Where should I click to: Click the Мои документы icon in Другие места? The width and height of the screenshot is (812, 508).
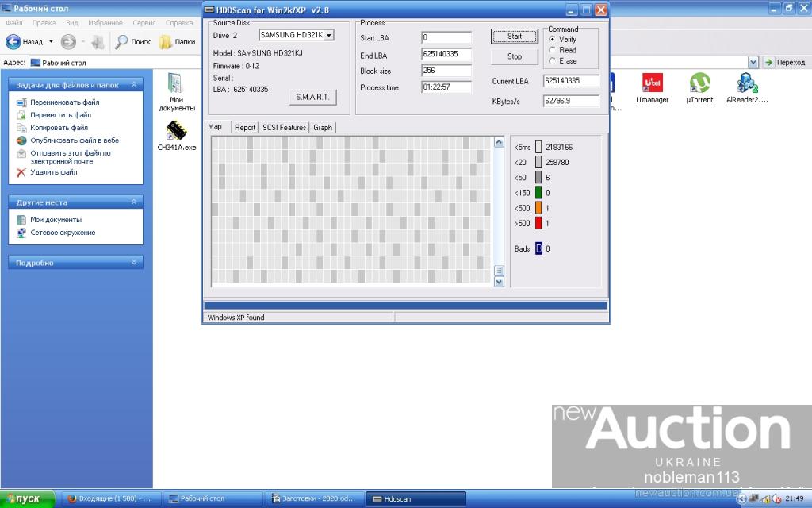pos(21,221)
